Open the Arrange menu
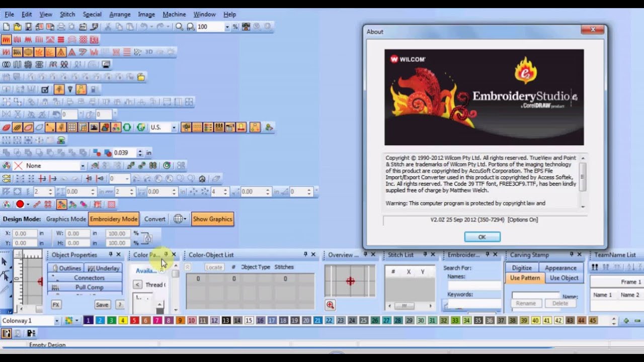This screenshot has height=362, width=644. [120, 14]
